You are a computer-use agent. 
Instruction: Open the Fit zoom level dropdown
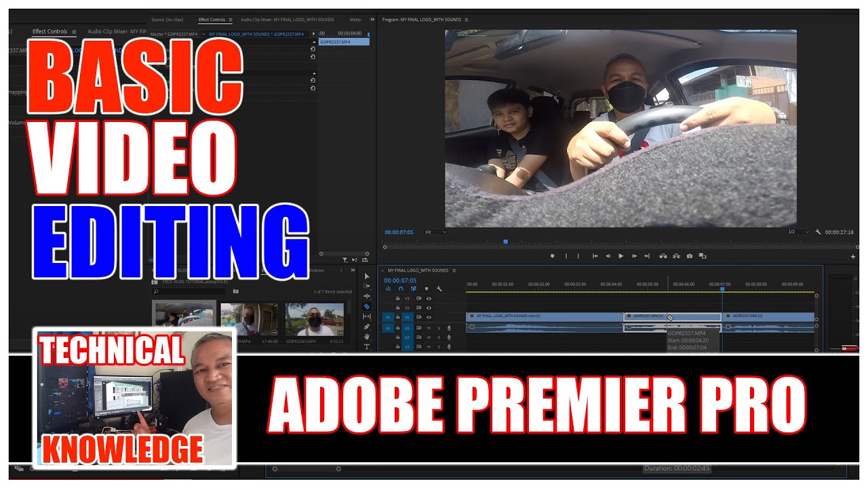(436, 232)
